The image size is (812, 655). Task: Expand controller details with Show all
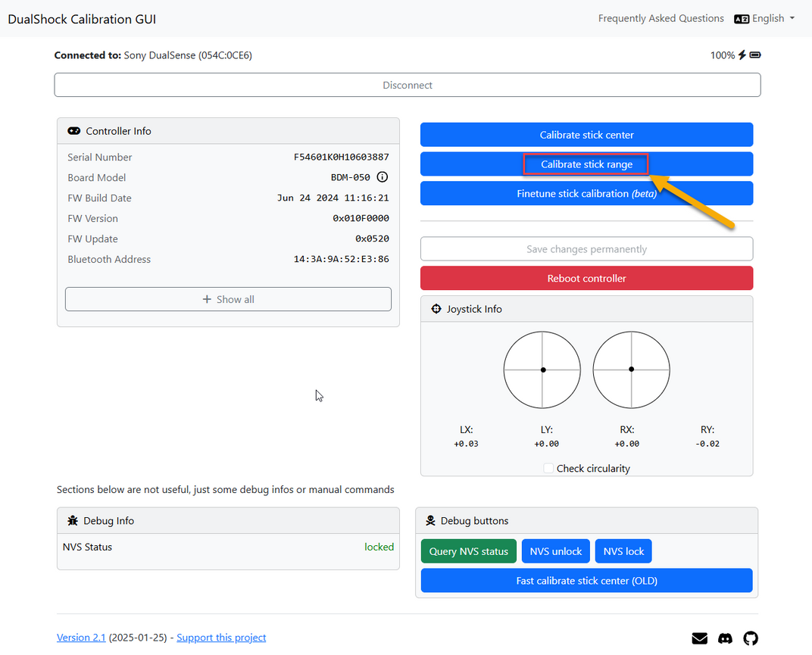click(229, 299)
